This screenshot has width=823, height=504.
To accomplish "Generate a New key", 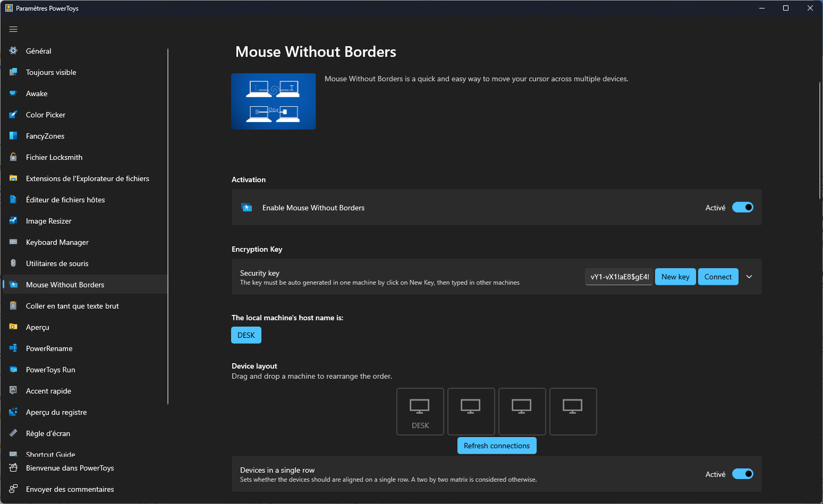I will [675, 277].
